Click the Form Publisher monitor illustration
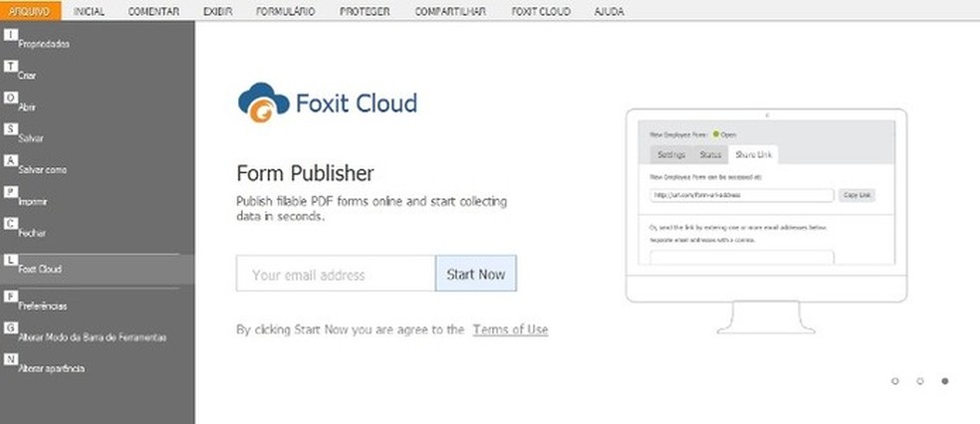The width and height of the screenshot is (980, 424). [x=766, y=221]
